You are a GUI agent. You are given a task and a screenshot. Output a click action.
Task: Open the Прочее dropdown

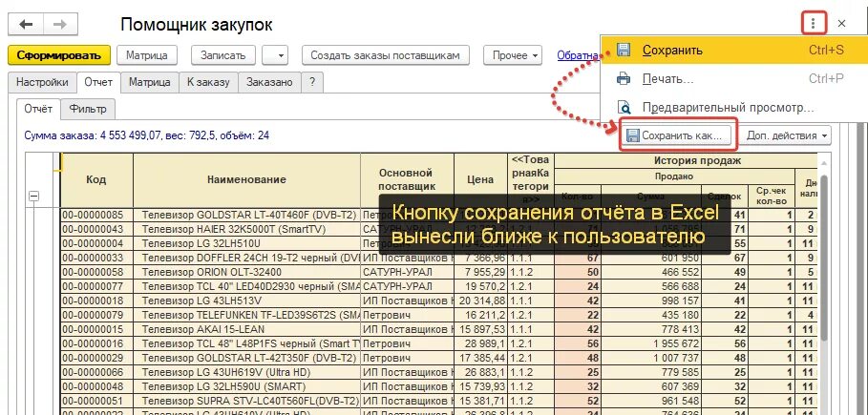coord(512,55)
